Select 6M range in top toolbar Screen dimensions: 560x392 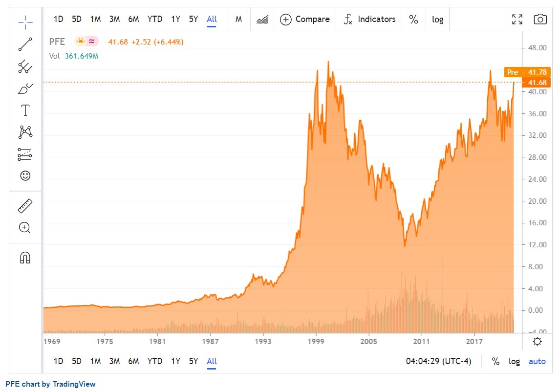[133, 19]
